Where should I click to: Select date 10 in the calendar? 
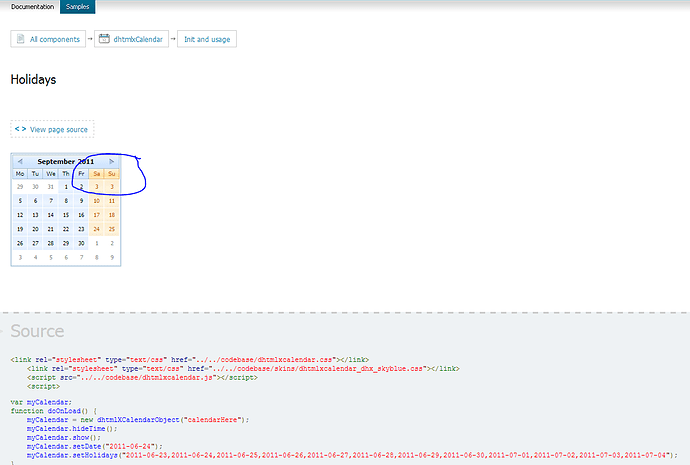click(96, 201)
